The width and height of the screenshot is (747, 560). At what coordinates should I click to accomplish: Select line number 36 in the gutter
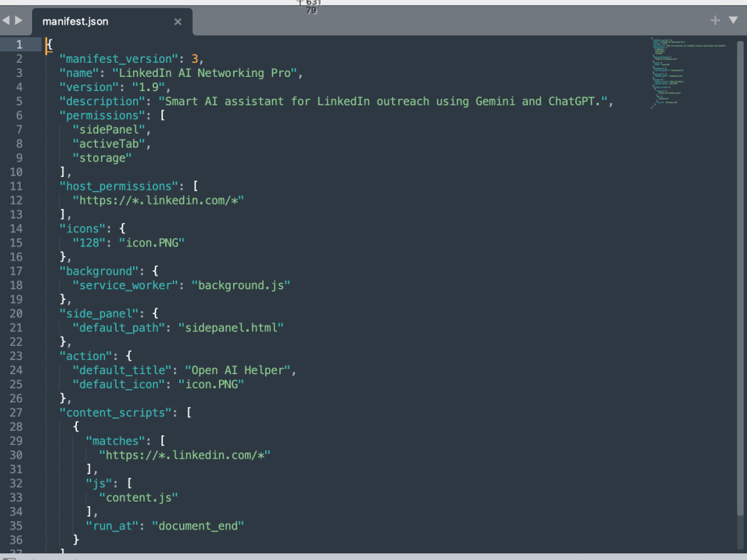16,540
